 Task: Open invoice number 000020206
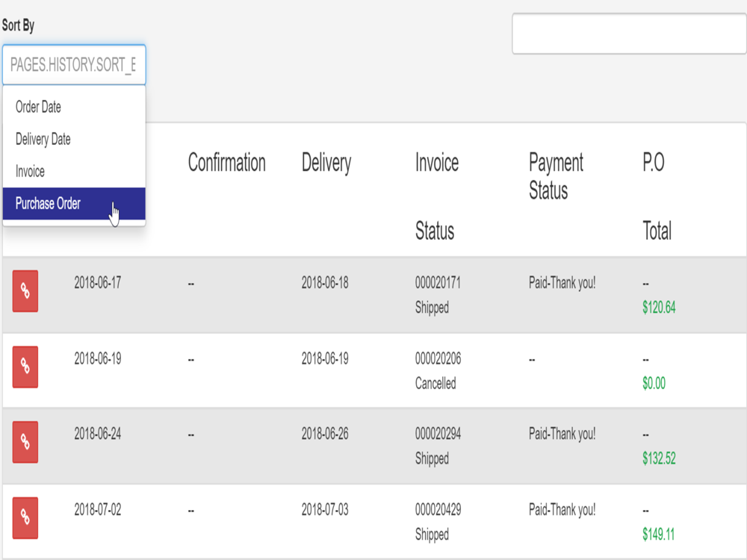(438, 358)
